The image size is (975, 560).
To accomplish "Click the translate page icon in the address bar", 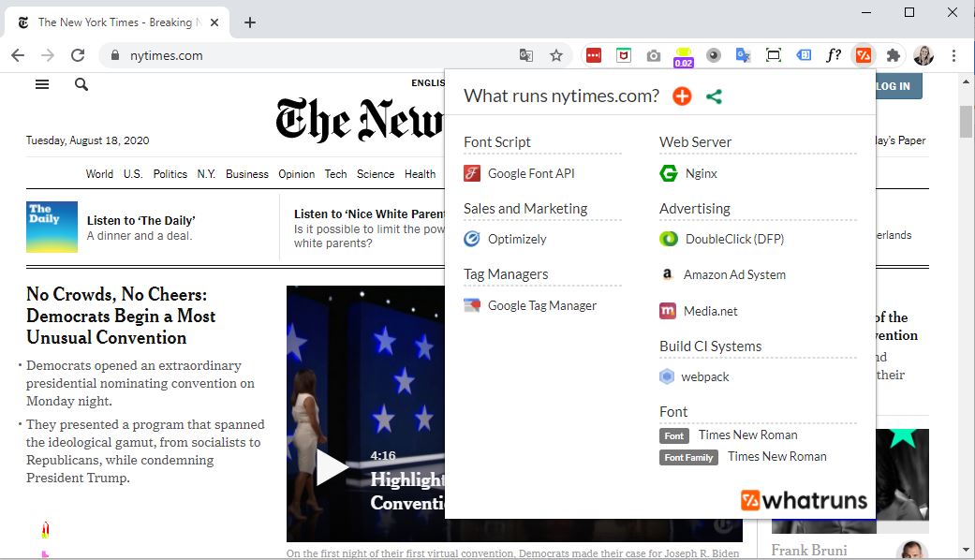I will click(x=526, y=55).
